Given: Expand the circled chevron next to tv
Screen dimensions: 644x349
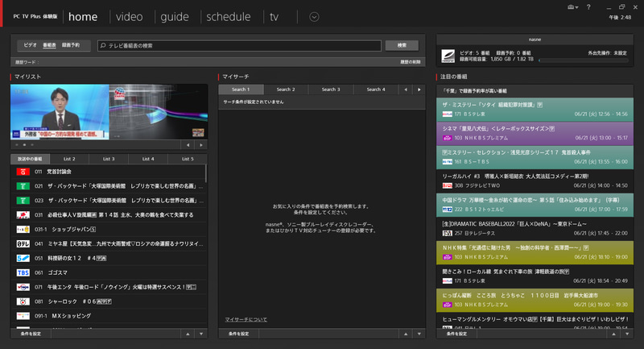Looking at the screenshot, I should click(314, 17).
